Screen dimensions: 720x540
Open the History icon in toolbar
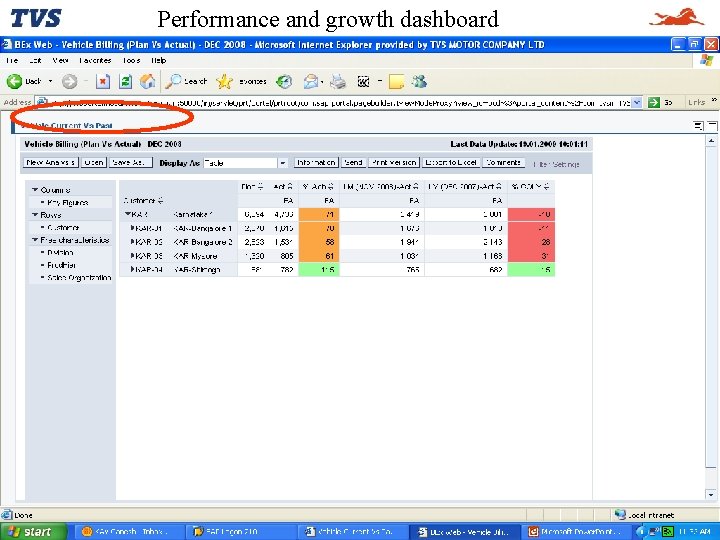coord(284,82)
